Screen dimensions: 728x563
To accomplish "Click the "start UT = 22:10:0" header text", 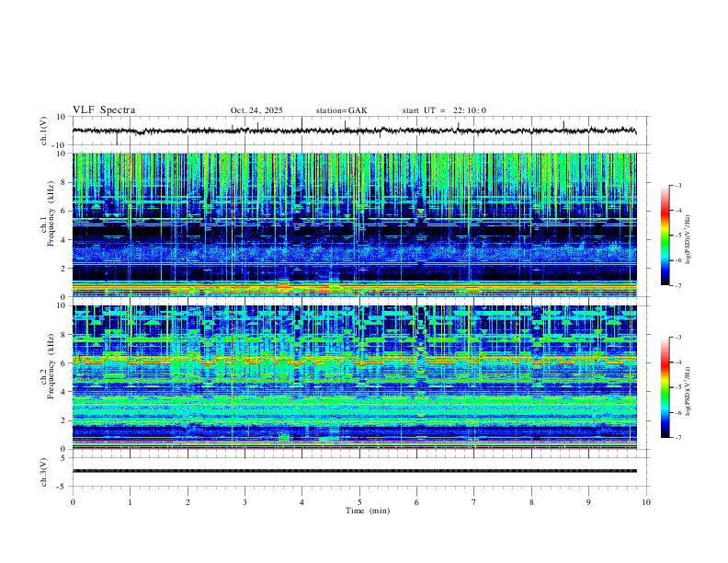I will click(444, 110).
